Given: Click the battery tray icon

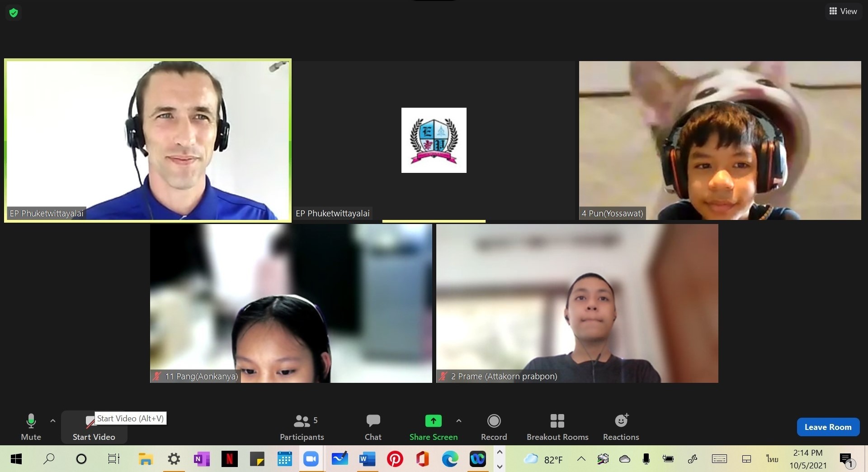Looking at the screenshot, I should coord(668,459).
